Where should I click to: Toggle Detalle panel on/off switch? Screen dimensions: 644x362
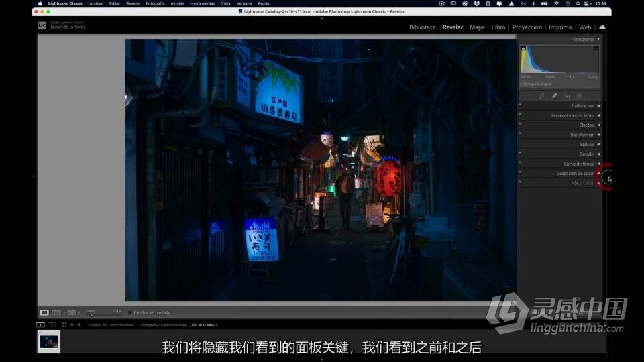[520, 153]
